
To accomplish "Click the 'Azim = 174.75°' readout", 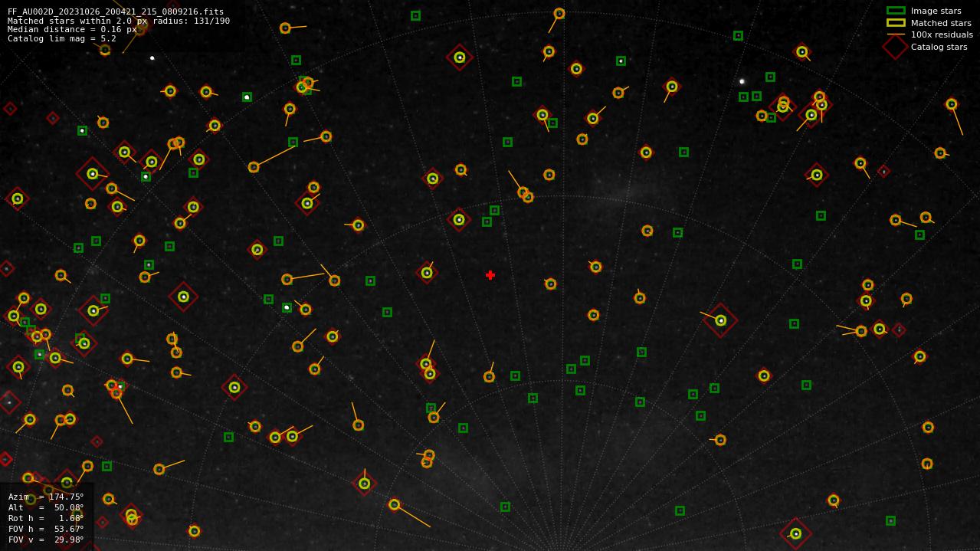I will point(46,497).
